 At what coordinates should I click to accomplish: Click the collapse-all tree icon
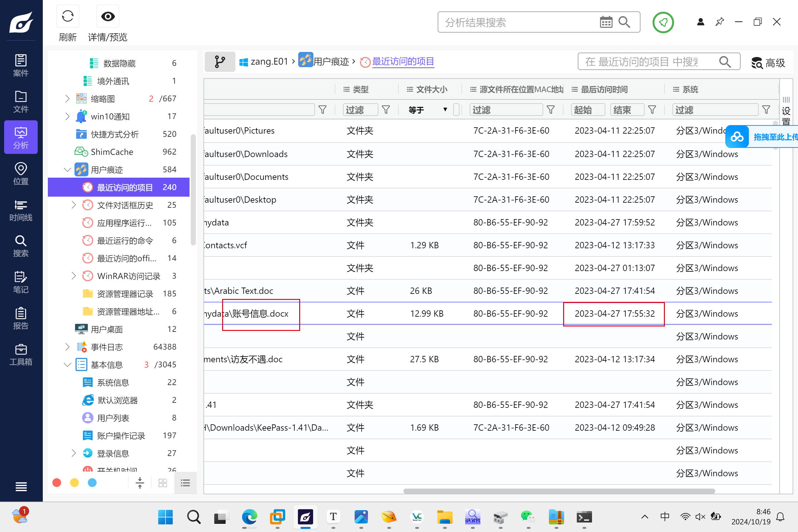pos(140,483)
